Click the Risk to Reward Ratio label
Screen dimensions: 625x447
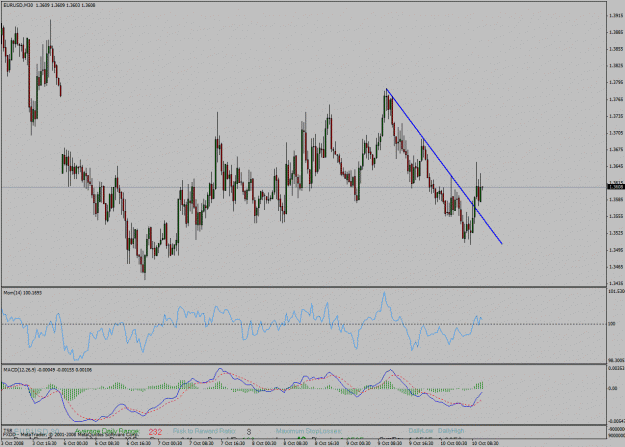(204, 431)
